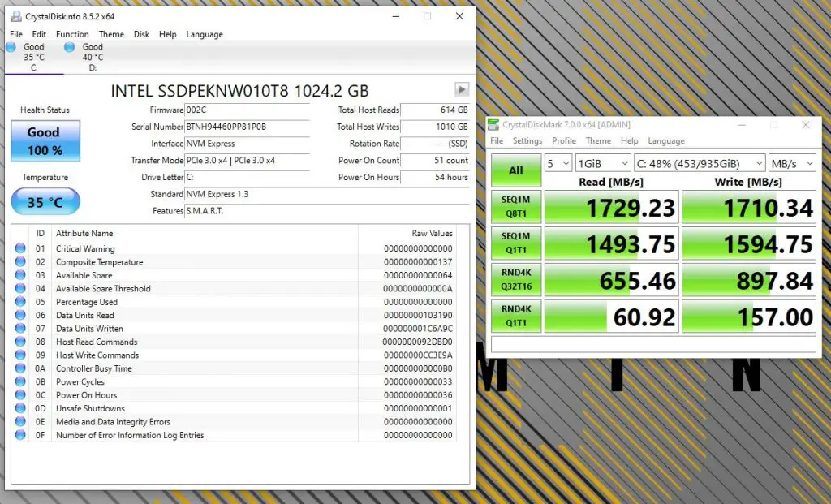This screenshot has width=831, height=504.
Task: Select the C: drive status circle icon
Action: point(11,47)
